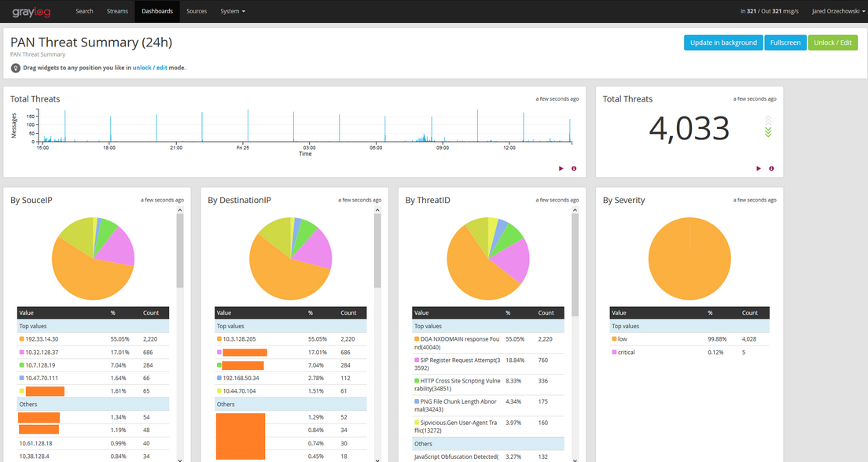
Task: Click pink swatch beside critical severity
Action: pos(615,353)
